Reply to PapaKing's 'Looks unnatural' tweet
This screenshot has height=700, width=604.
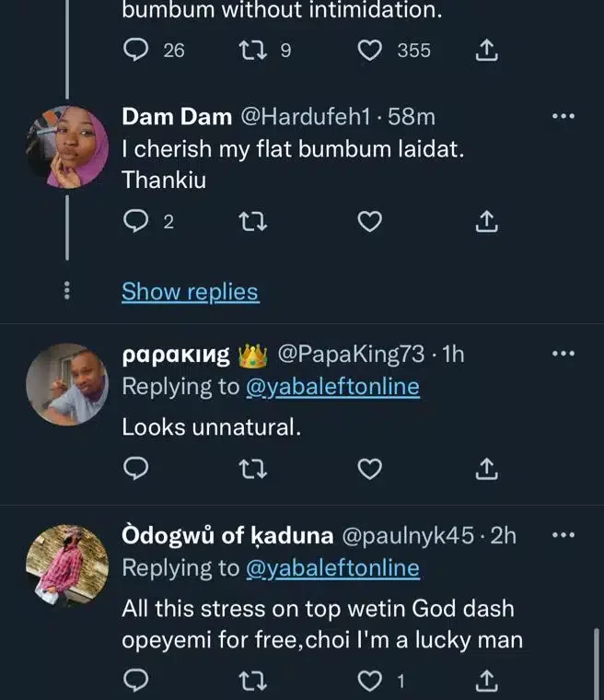point(136,470)
